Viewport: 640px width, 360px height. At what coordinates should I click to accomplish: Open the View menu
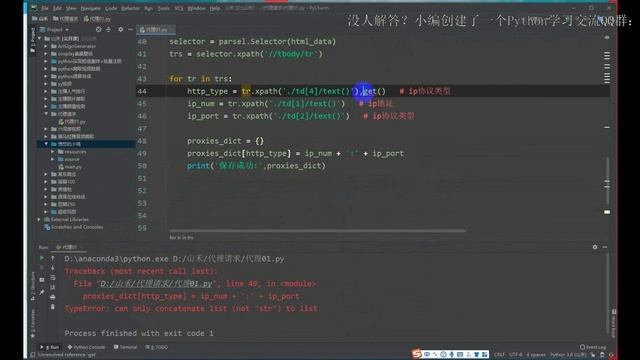tap(71, 8)
